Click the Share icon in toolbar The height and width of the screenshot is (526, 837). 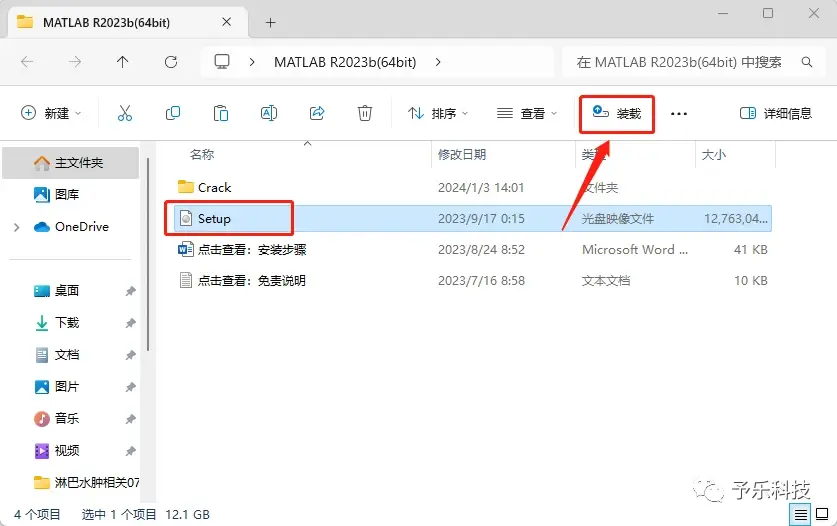(317, 113)
